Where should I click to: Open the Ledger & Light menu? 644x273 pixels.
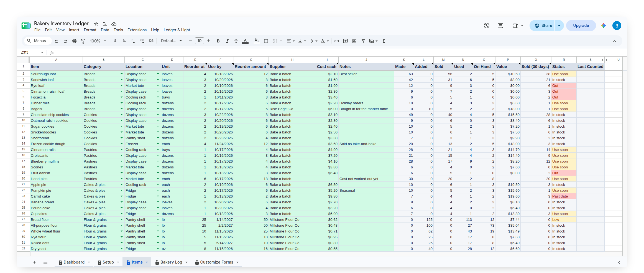177,30
